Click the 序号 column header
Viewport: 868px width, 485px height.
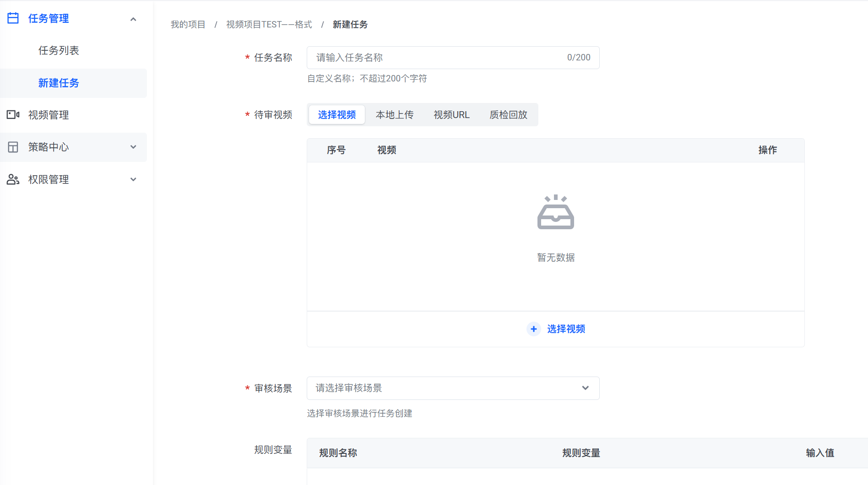pos(336,150)
